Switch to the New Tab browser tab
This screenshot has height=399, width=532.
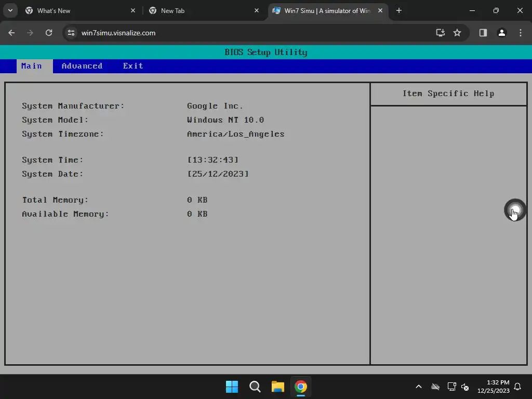click(x=204, y=10)
